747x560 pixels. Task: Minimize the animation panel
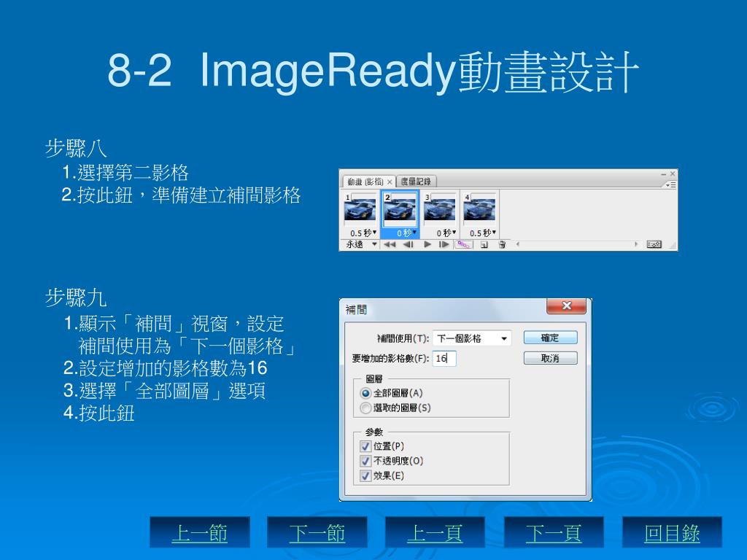pos(663,174)
